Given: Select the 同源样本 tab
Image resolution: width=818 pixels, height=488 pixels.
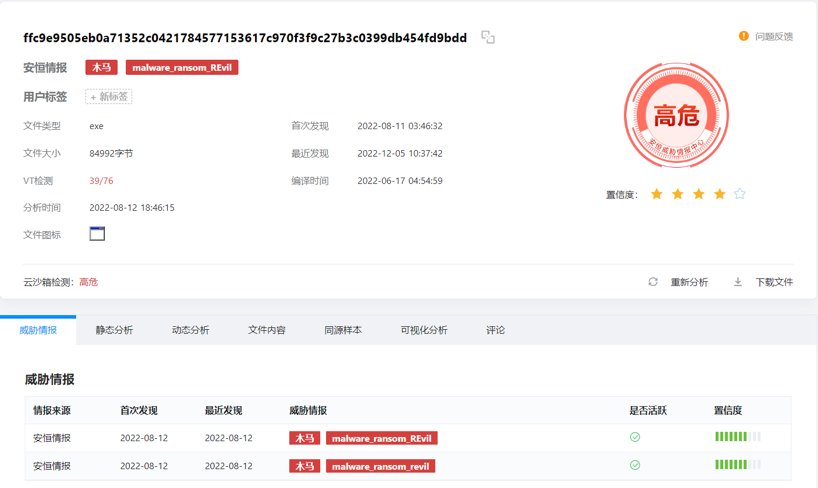Looking at the screenshot, I should pyautogui.click(x=343, y=330).
